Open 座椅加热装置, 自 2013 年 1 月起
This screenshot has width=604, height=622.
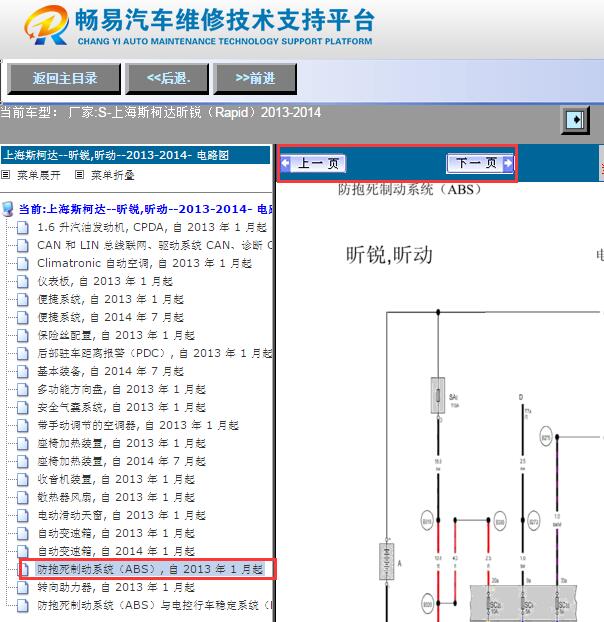coord(122,443)
